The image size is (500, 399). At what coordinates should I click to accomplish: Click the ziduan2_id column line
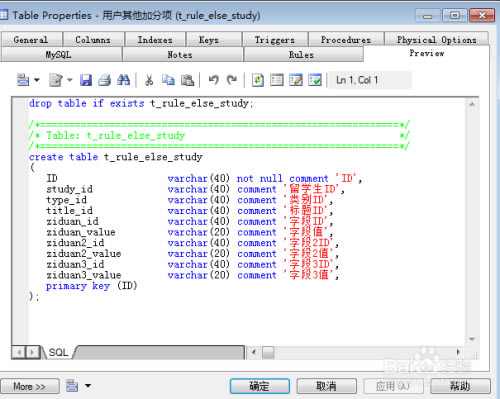pyautogui.click(x=192, y=243)
